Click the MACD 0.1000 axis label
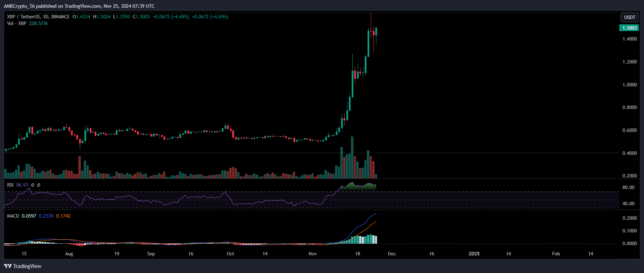 click(630, 231)
